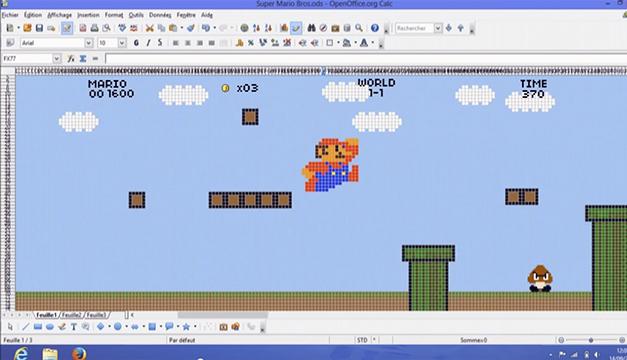
Task: Switch to the Feuille2 sheet tab
Action: [x=72, y=315]
